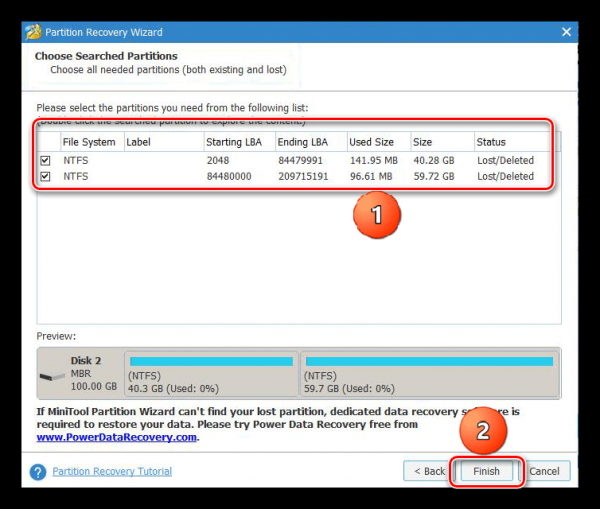Uncheck the 59.72 GB NTFS partition checkbox
Screen dimensions: 600x509
(45, 176)
